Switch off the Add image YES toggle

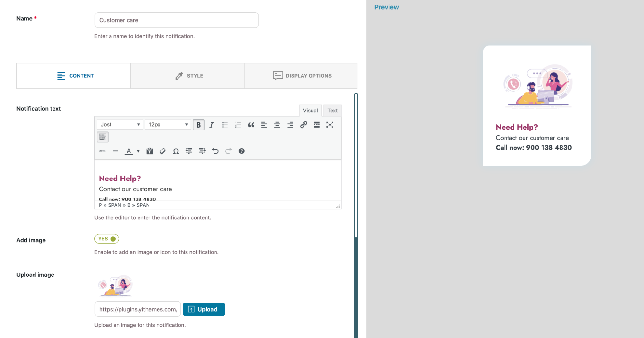click(x=107, y=239)
